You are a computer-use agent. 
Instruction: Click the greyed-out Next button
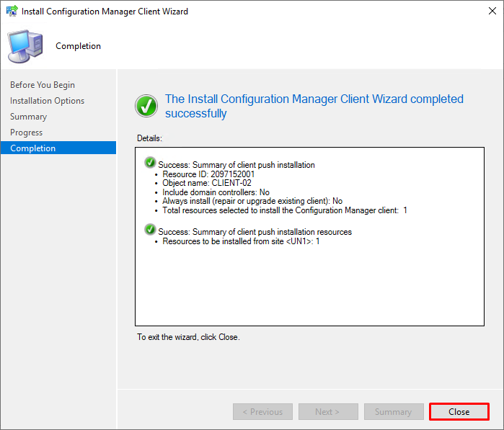328,411
